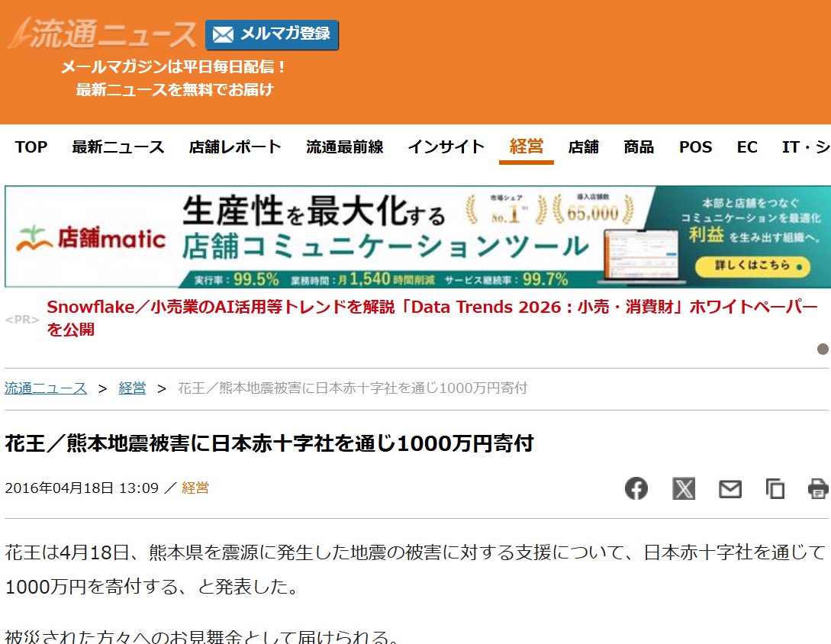This screenshot has height=644, width=831.
Task: Click the orange 経営 category next to date
Action: pyautogui.click(x=195, y=488)
